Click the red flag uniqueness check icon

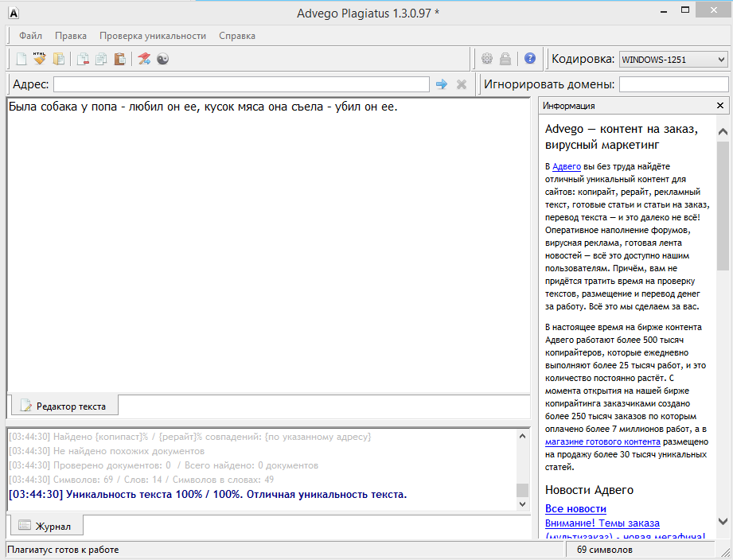point(144,59)
